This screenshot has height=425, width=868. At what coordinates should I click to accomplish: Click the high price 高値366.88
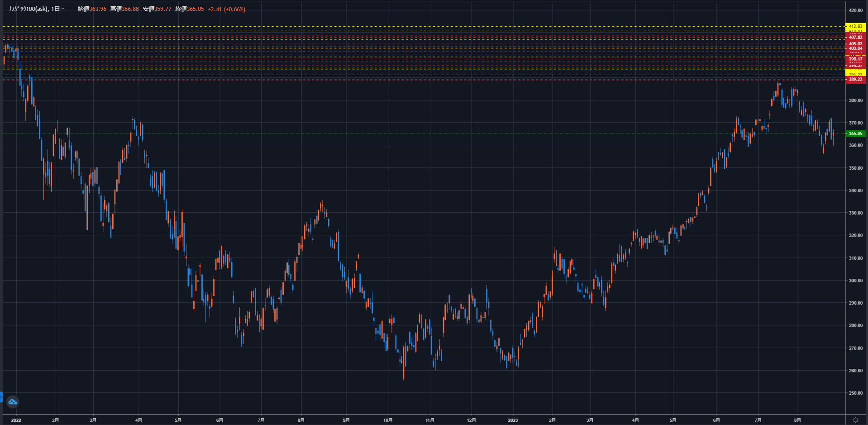pos(124,9)
